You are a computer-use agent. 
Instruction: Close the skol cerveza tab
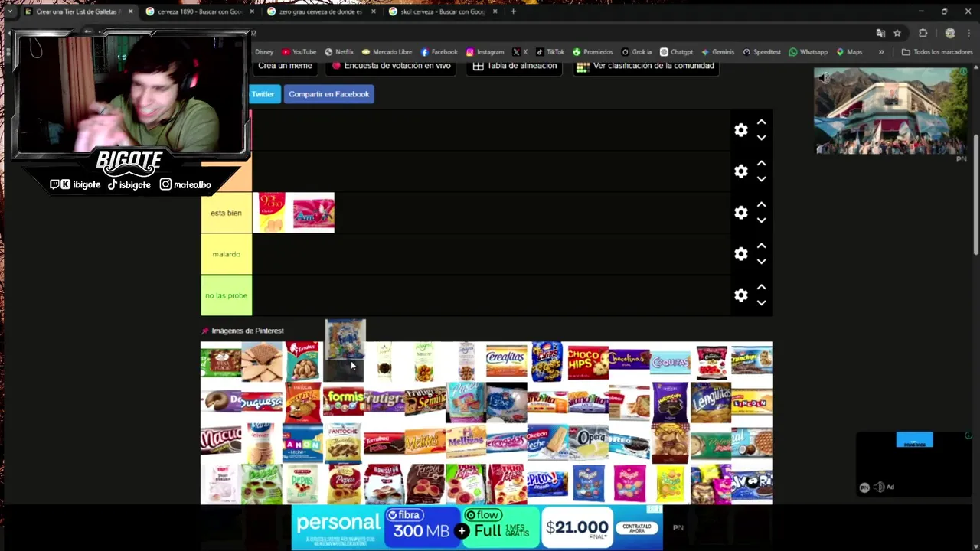pyautogui.click(x=495, y=11)
